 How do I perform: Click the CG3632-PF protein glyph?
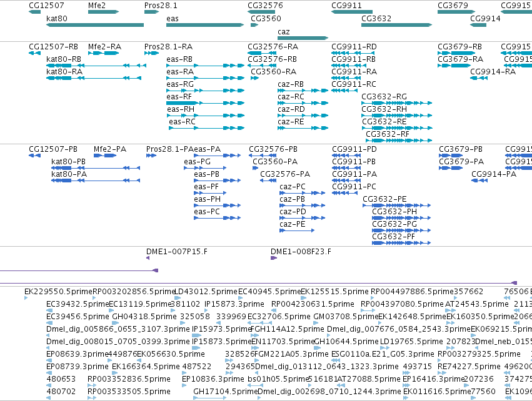pyautogui.click(x=401, y=243)
